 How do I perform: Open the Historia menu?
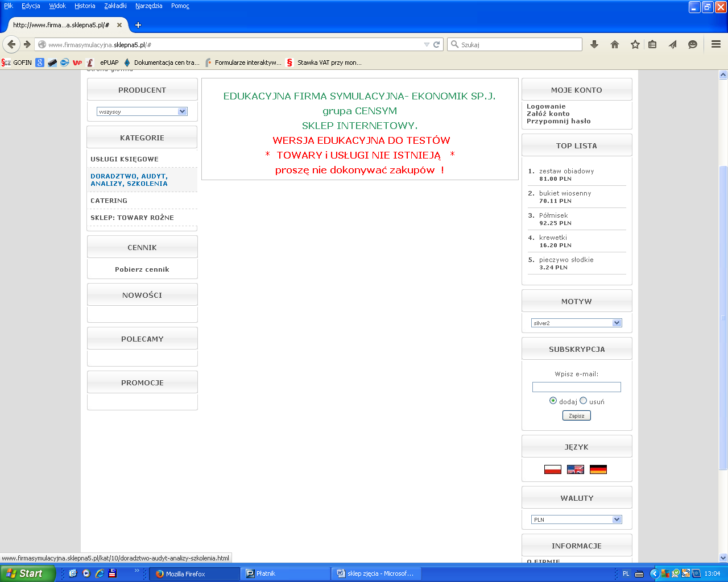point(85,6)
